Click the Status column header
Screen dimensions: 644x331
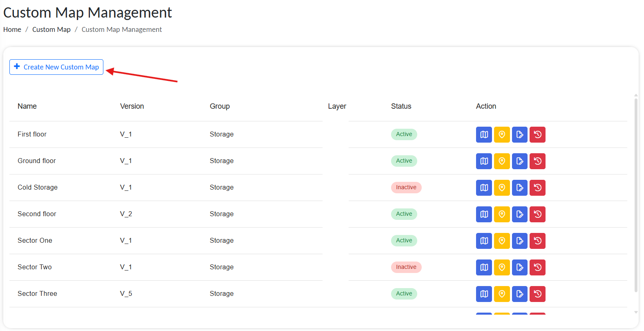(401, 106)
